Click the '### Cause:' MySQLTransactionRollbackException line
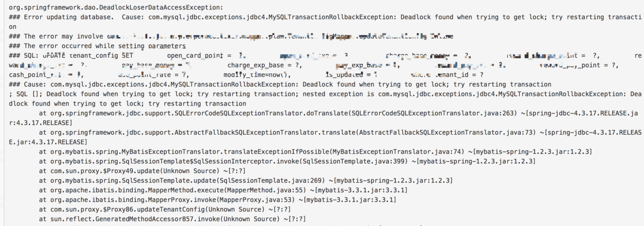 pyautogui.click(x=280, y=84)
